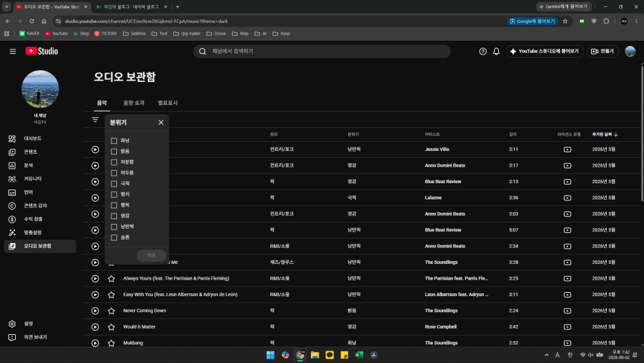Close the 분위기 filter panel

point(161,123)
